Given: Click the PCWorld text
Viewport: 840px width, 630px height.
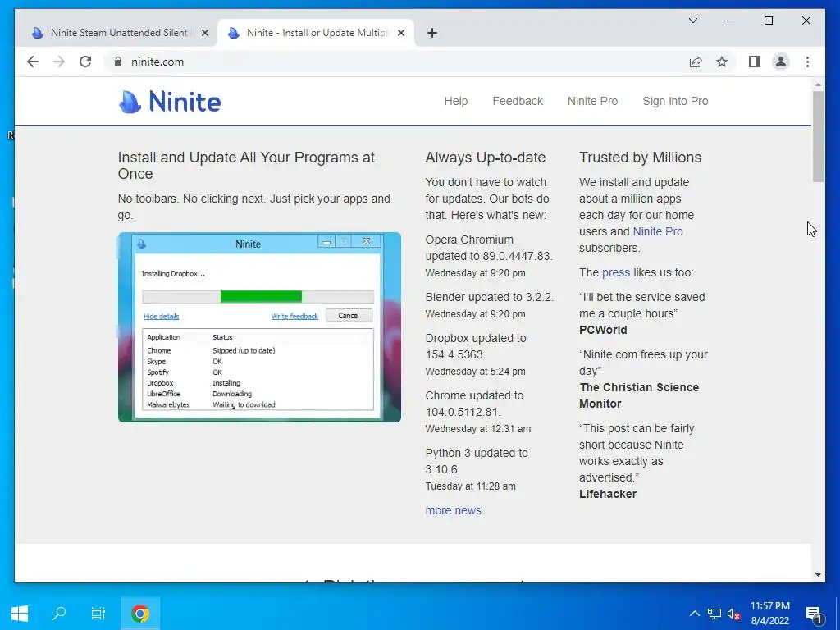Looking at the screenshot, I should click(x=603, y=330).
